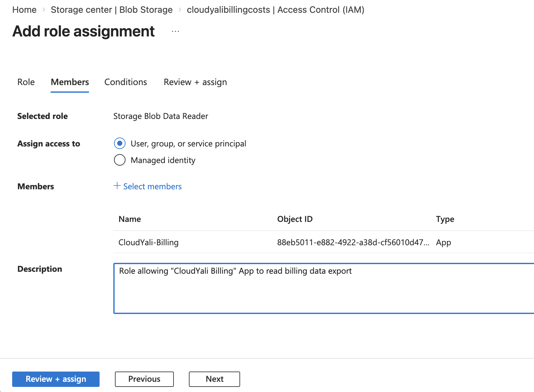Screen dimensions: 534x392
Task: Select the CloudYali-Billing member row
Action: pos(148,242)
